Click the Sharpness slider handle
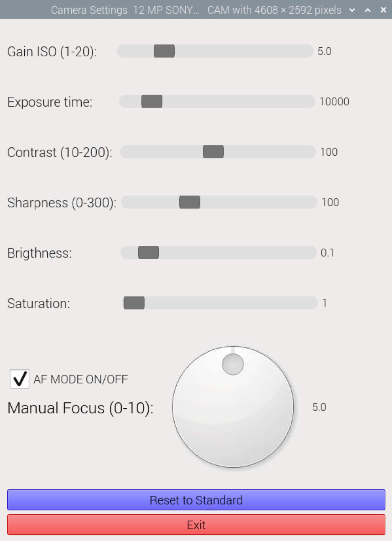 [190, 202]
